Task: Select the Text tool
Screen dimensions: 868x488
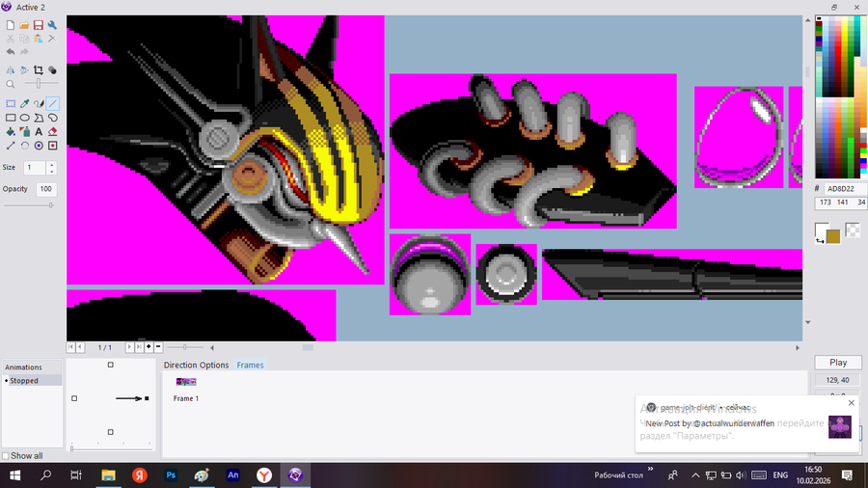Action: (39, 132)
